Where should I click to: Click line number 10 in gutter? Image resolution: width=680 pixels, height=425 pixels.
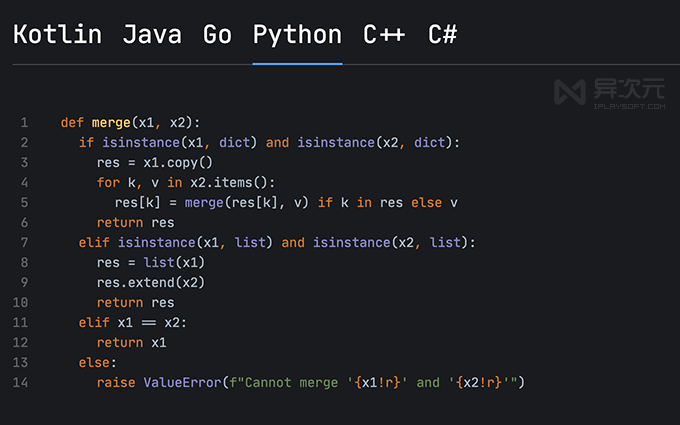click(x=20, y=303)
